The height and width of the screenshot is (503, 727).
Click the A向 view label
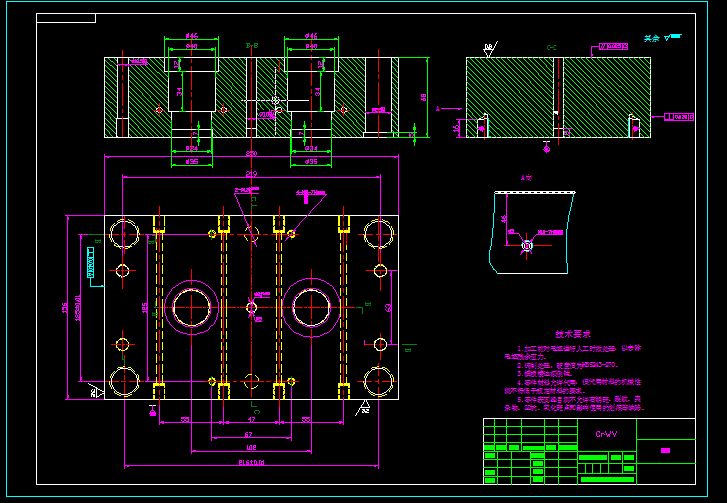coord(526,178)
